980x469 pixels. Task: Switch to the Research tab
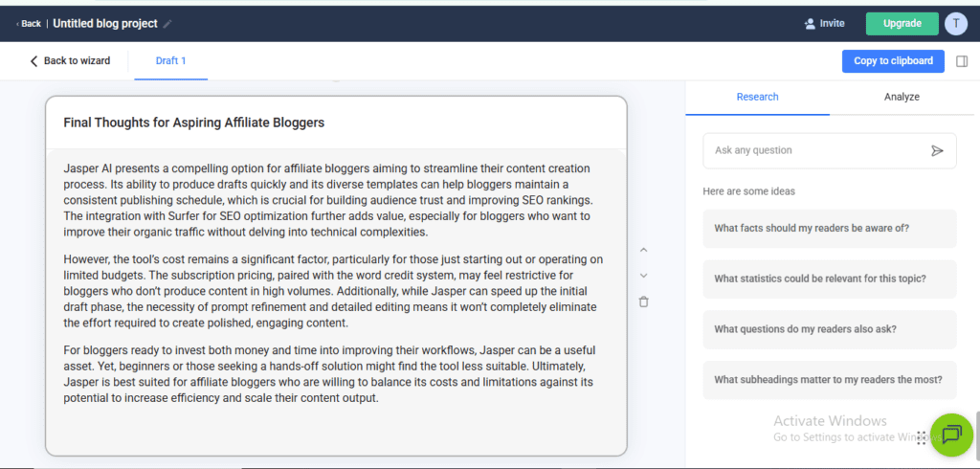758,97
